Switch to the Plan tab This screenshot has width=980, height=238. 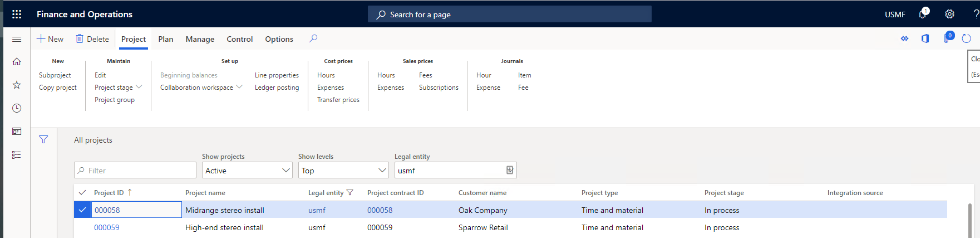[x=166, y=39]
